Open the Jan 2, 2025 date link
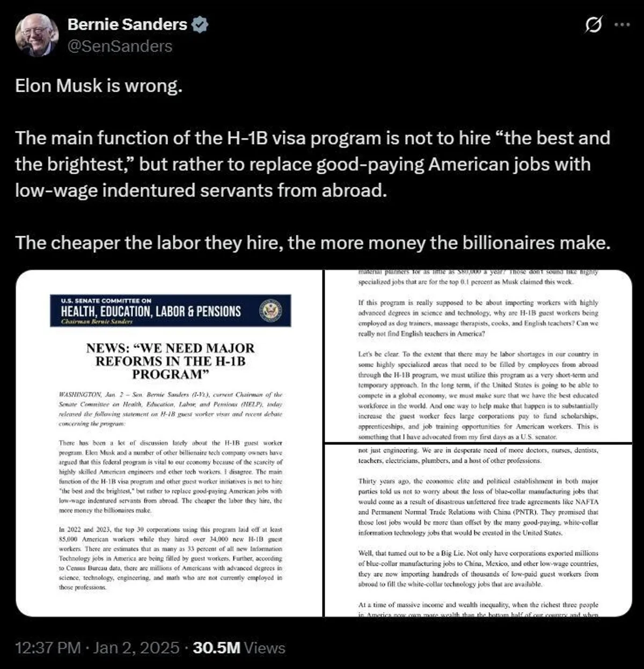The height and width of the screenshot is (669, 644). point(136,648)
